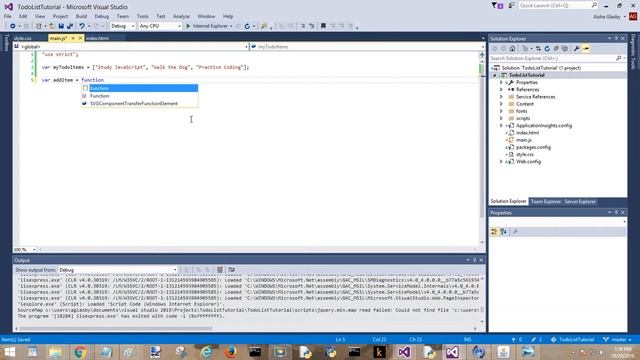Screen dimensions: 640x360
Task: Click Collapse All icon in Solution Explorer
Action: [x=556, y=49]
